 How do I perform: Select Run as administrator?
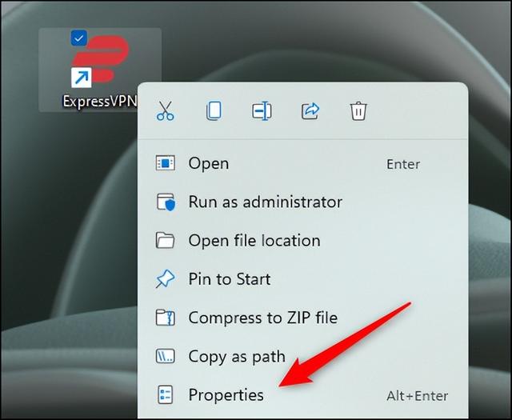tap(302, 202)
